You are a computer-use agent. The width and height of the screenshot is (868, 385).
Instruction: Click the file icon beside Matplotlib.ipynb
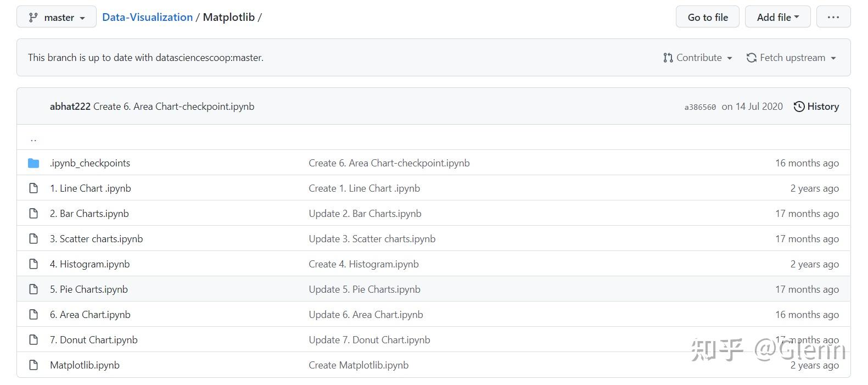(x=33, y=365)
